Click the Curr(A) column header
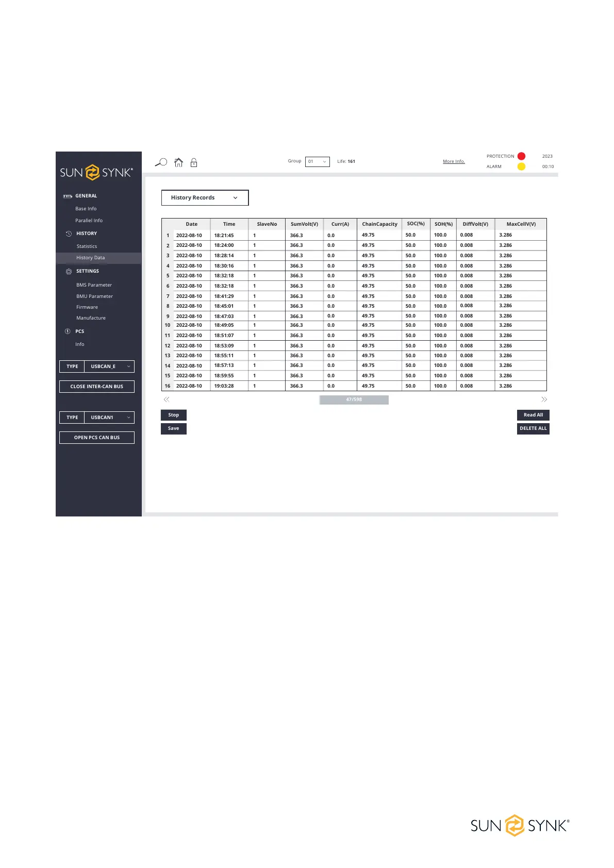The height and width of the screenshot is (868, 614). tap(340, 224)
